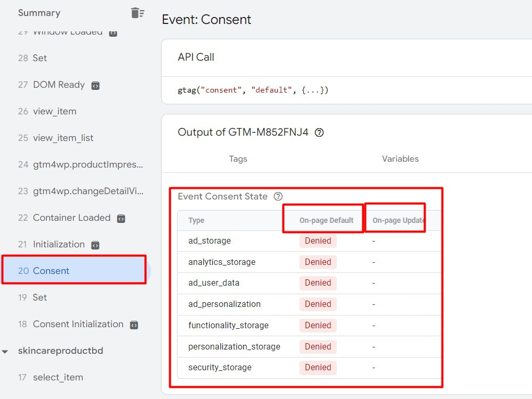This screenshot has width=532, height=399.
Task: Click the Summary menu item
Action: click(x=39, y=13)
